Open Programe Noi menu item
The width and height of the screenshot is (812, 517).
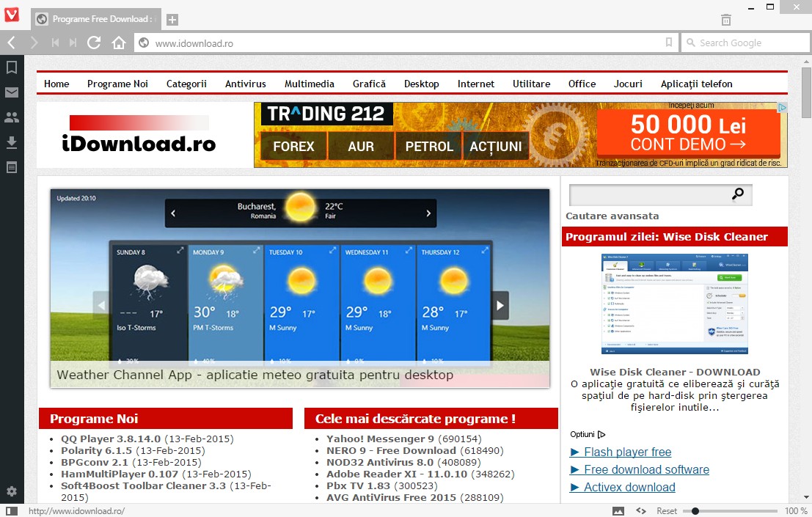117,84
